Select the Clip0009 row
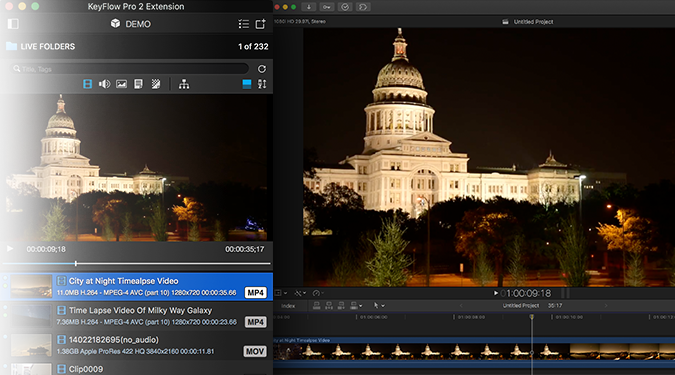The image size is (675, 375). click(x=137, y=368)
